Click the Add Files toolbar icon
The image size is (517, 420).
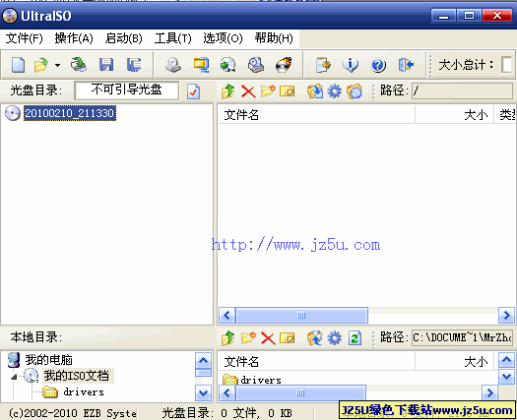pyautogui.click(x=323, y=65)
